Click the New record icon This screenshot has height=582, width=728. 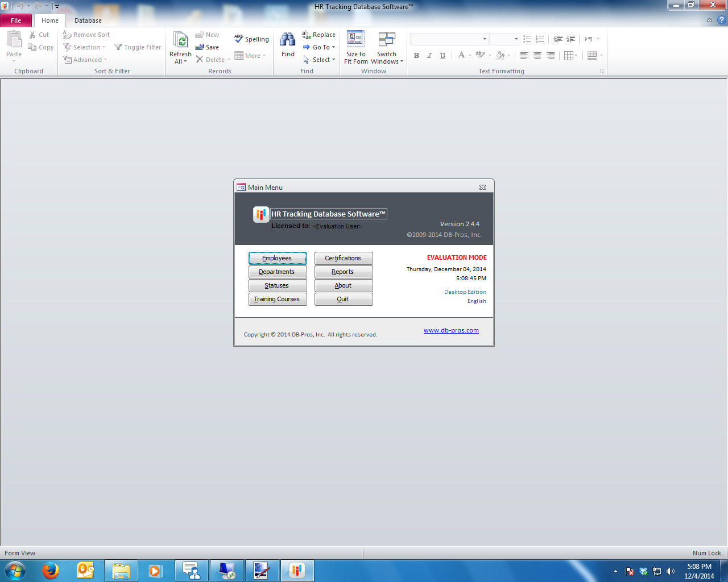200,35
